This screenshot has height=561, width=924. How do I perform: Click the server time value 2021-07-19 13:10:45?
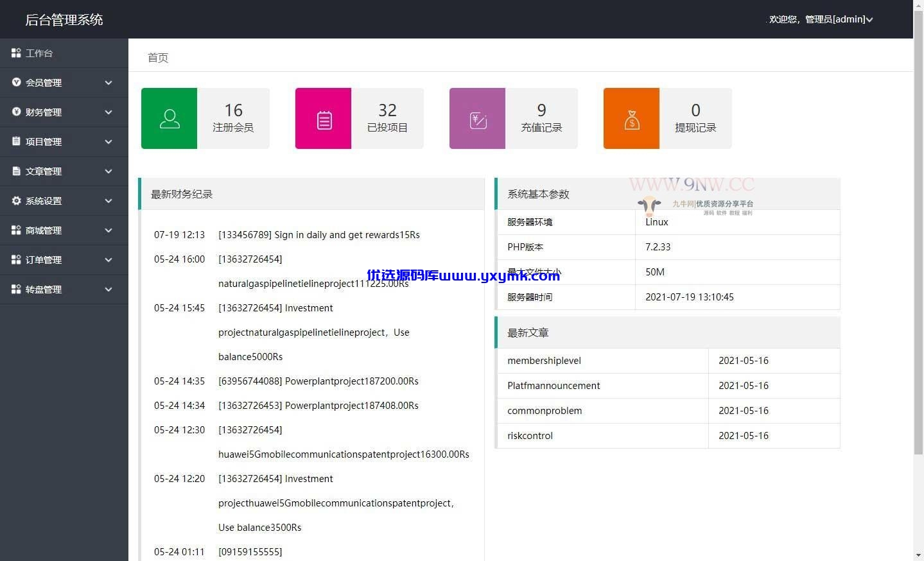coord(689,297)
